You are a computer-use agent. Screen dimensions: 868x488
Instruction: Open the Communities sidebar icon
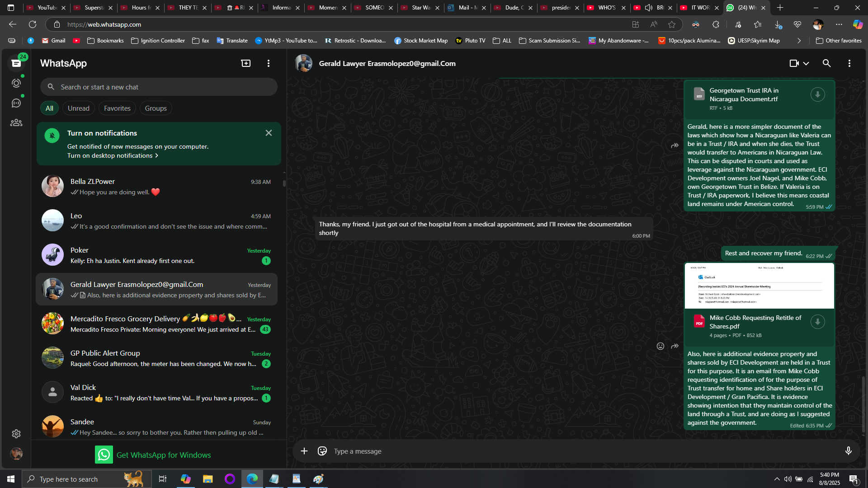(16, 123)
